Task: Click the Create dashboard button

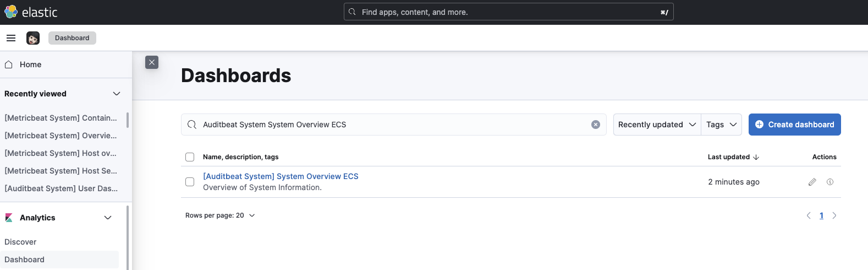Action: (x=794, y=125)
